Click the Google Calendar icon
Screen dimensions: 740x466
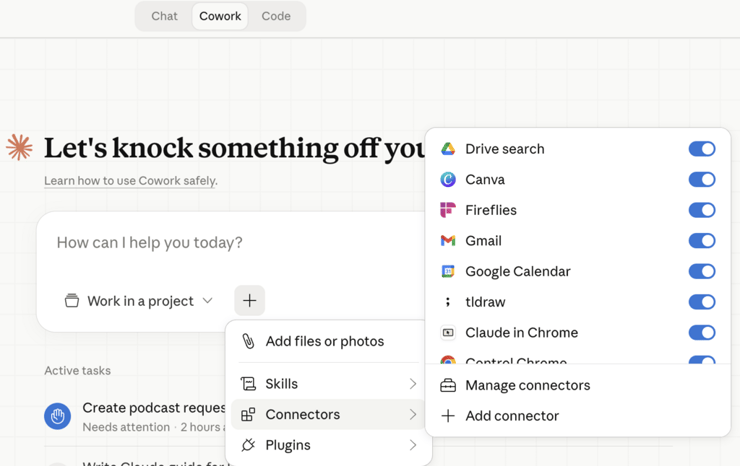(x=448, y=272)
